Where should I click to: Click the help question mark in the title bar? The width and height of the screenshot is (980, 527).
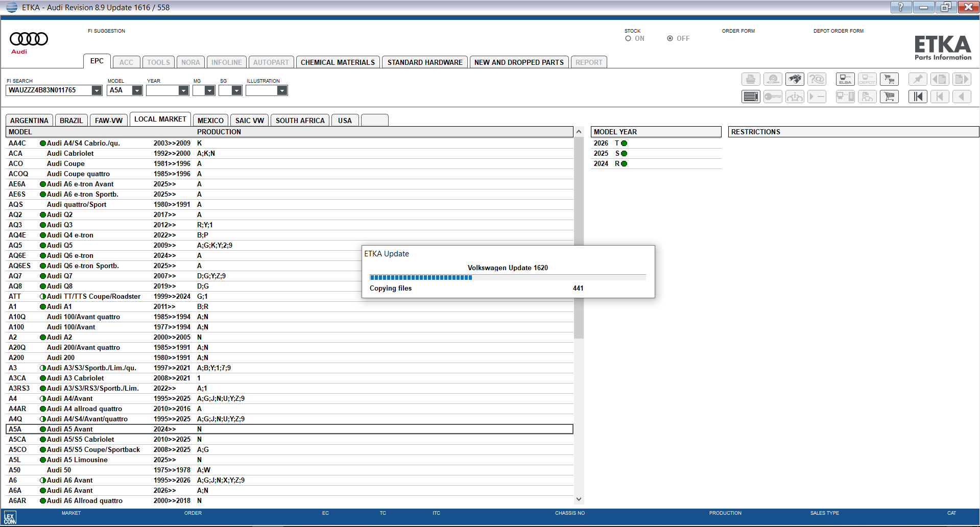tap(900, 7)
